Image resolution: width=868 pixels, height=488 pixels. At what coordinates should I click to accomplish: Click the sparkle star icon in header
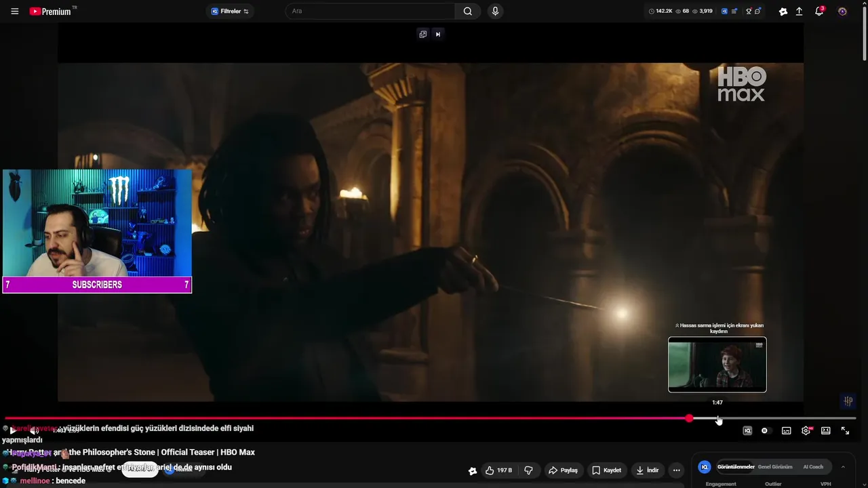[783, 12]
